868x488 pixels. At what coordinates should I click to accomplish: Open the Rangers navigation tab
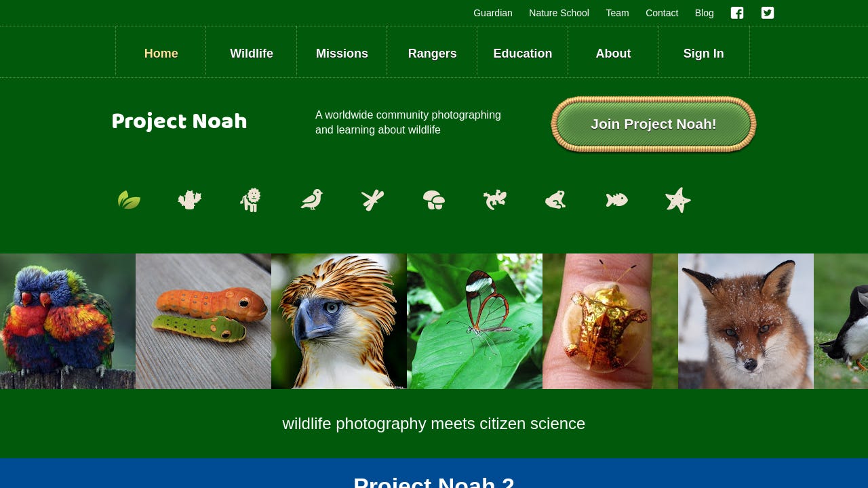pos(433,53)
